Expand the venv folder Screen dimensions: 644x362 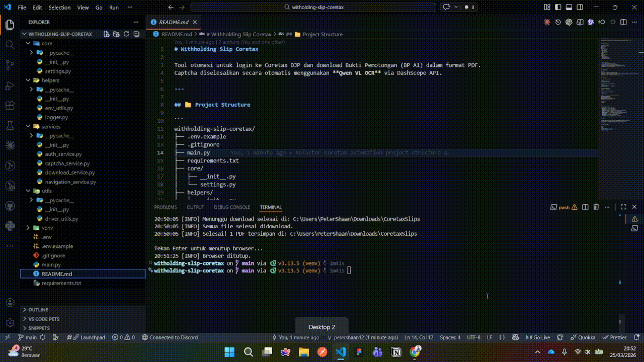tap(47, 228)
